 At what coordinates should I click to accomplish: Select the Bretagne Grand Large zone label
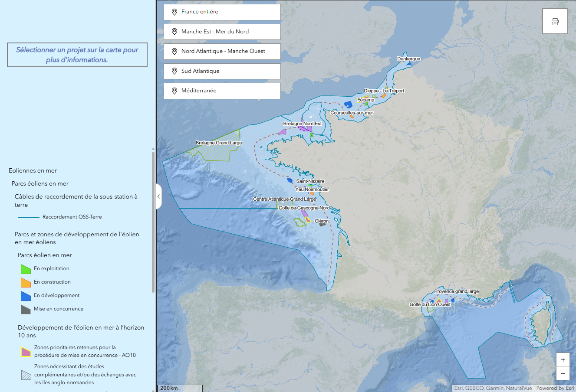click(x=219, y=143)
